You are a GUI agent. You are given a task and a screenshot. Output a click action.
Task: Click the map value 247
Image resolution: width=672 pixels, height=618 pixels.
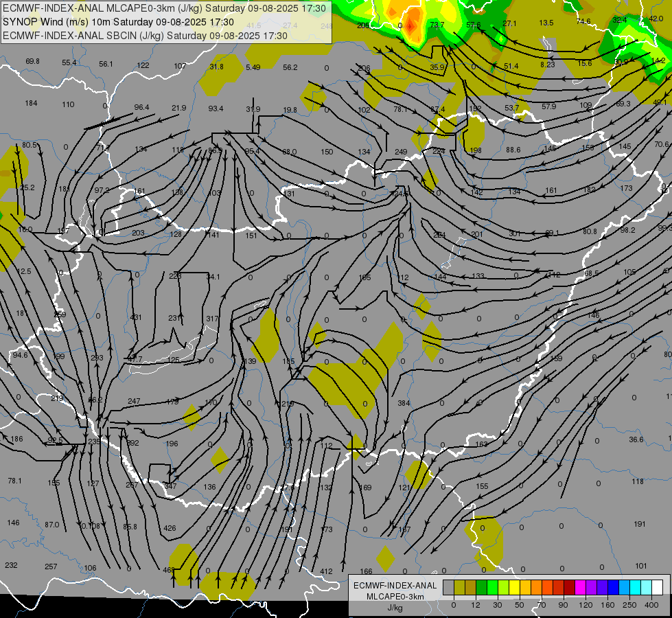[134, 401]
